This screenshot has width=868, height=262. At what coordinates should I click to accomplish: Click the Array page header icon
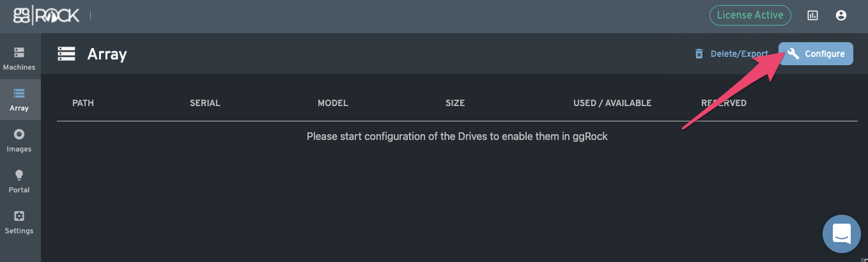66,54
